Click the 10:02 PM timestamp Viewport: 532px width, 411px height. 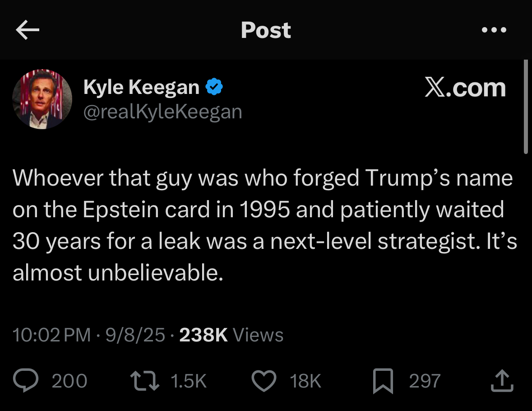[x=51, y=335]
